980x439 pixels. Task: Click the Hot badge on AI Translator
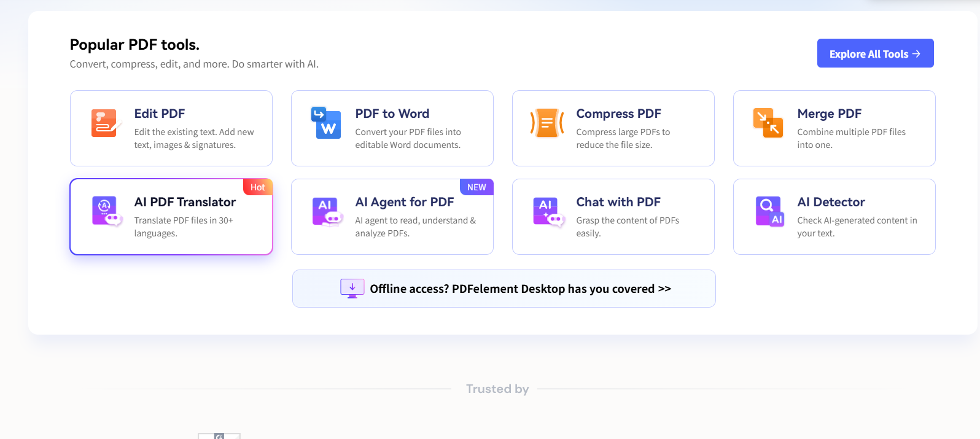click(258, 187)
